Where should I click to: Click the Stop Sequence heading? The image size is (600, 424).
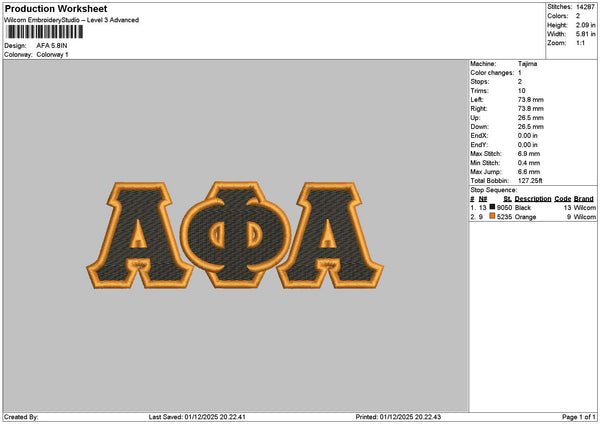coord(494,190)
